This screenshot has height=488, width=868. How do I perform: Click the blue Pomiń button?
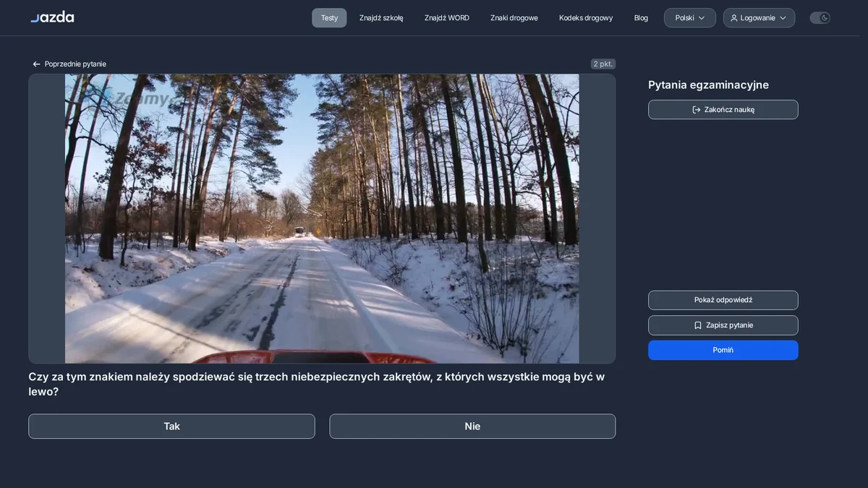(723, 350)
